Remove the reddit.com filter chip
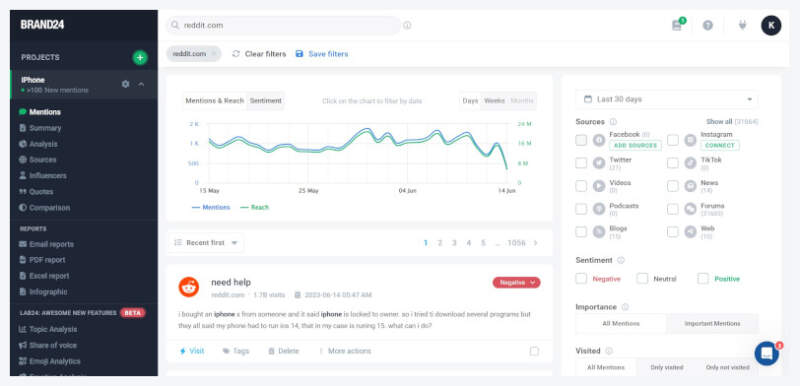Viewport: 800px width, 386px height. coord(214,54)
